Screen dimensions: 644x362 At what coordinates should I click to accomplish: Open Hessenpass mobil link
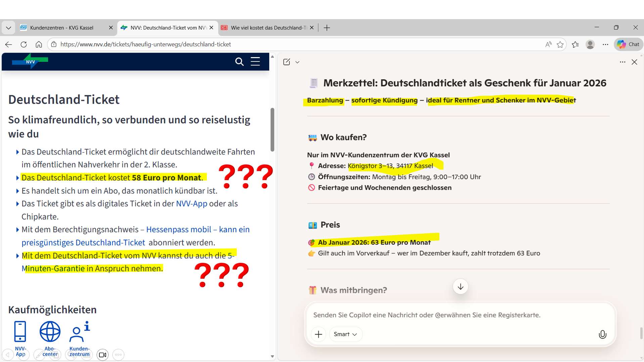178,230
